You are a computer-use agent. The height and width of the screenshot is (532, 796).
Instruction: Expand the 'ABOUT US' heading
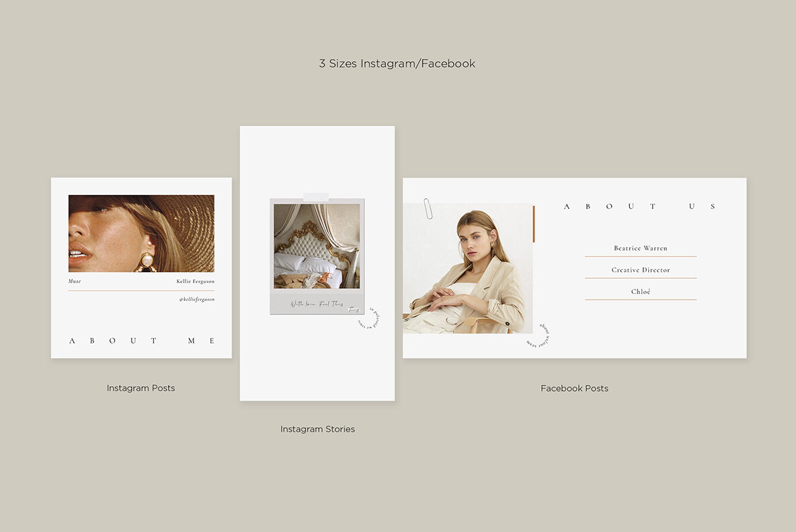pyautogui.click(x=639, y=206)
